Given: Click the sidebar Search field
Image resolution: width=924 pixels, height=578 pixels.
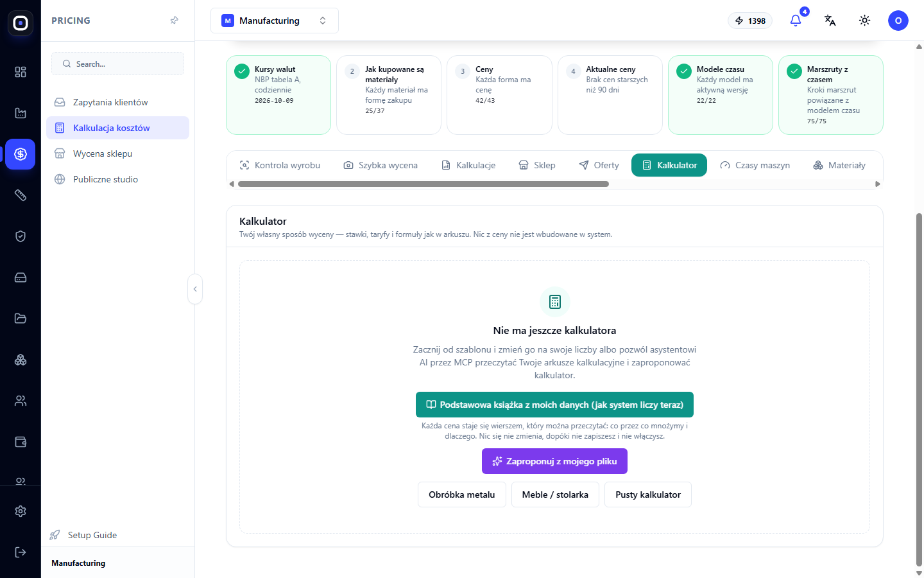Looking at the screenshot, I should click(117, 64).
